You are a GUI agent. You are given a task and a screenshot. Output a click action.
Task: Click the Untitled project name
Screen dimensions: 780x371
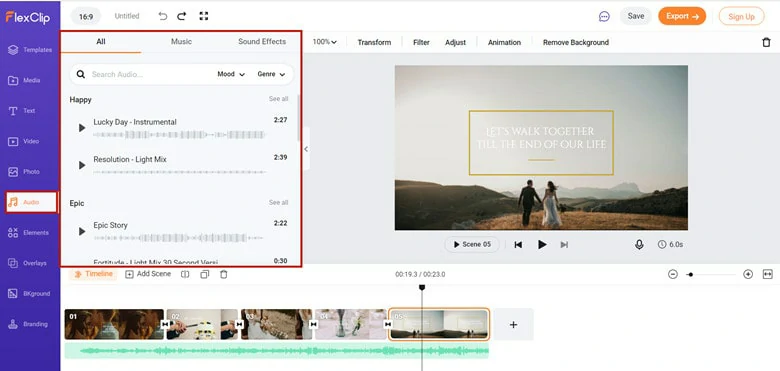[127, 16]
